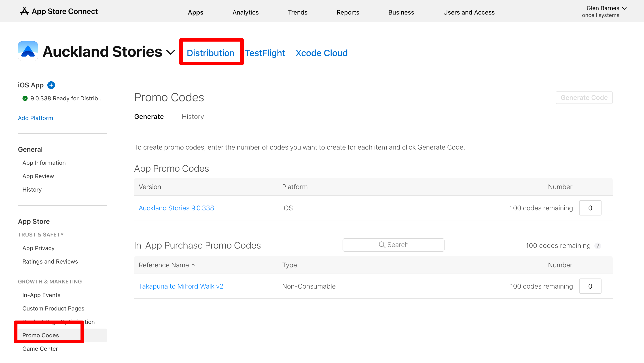Click the Add Platform link
Image resolution: width=644 pixels, height=363 pixels.
(x=36, y=118)
